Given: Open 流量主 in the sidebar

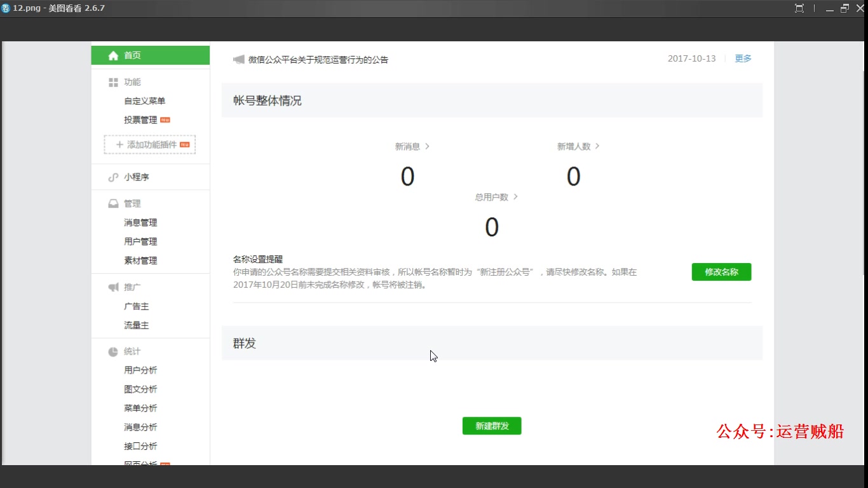Looking at the screenshot, I should [x=137, y=325].
